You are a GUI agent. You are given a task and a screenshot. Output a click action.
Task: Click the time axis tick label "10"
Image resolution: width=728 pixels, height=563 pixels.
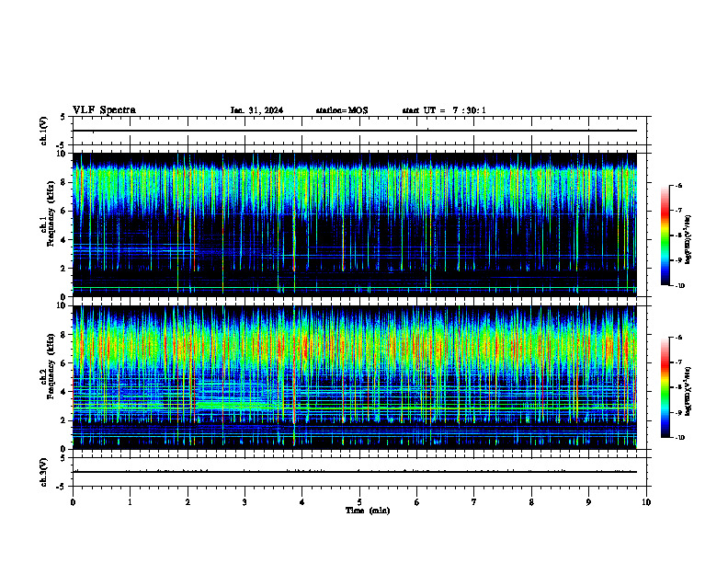click(646, 502)
